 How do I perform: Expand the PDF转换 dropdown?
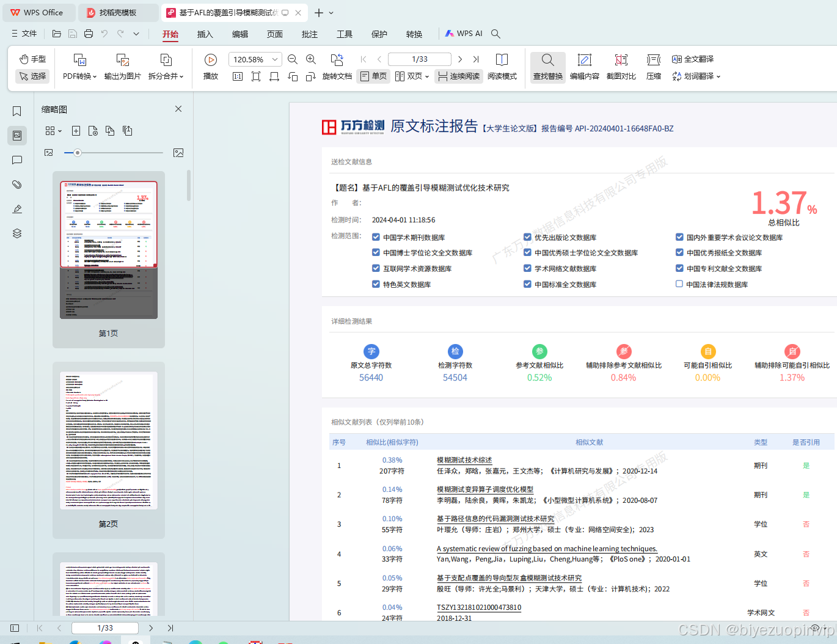[x=95, y=76]
